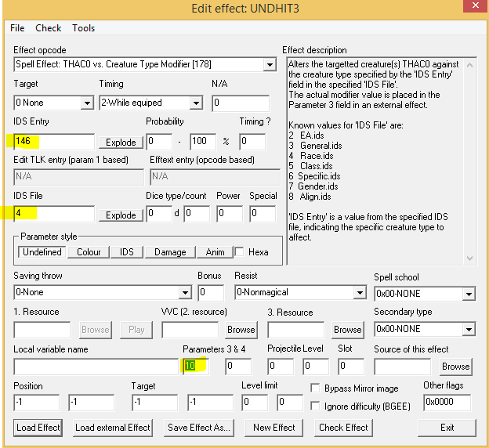Click the 1. Resource text field
489x448 pixels.
coord(42,330)
